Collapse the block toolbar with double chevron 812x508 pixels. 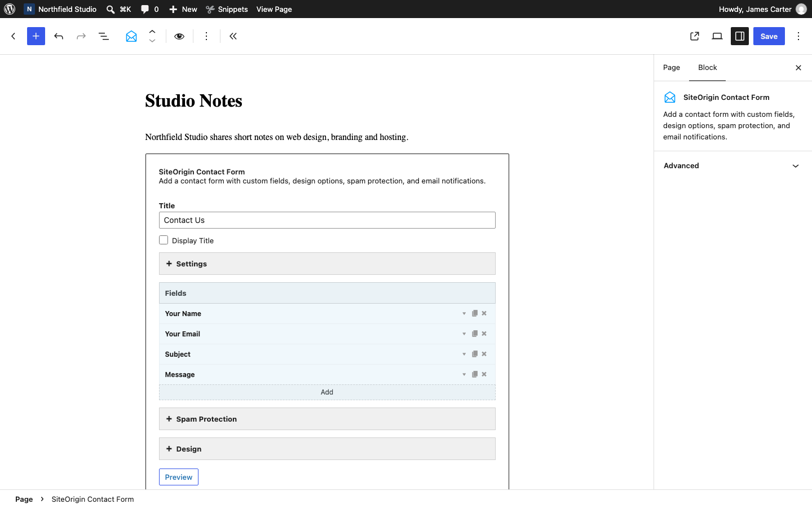point(233,36)
